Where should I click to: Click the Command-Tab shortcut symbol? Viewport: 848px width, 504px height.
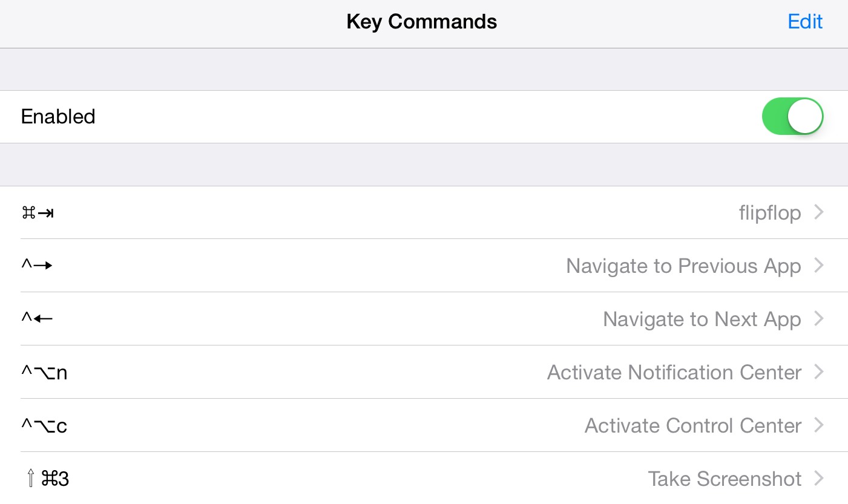coord(38,212)
